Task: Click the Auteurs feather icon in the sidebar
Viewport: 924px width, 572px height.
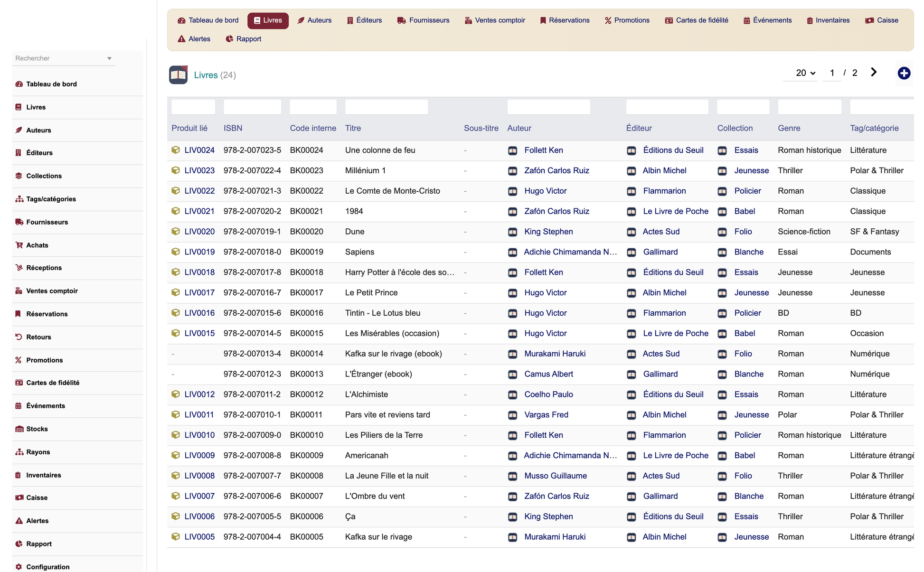Action: pos(19,130)
